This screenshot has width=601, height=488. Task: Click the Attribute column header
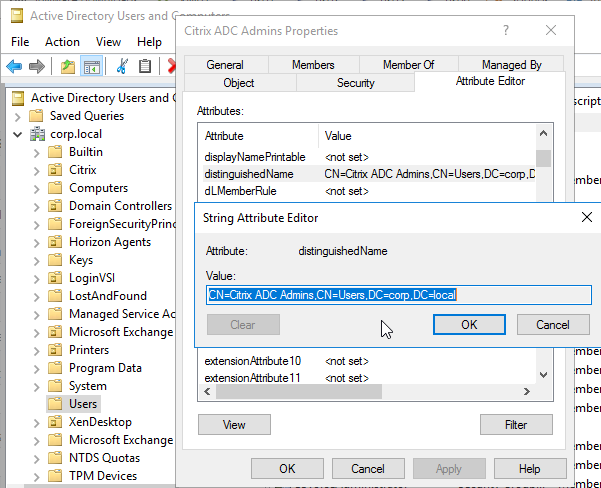click(258, 136)
